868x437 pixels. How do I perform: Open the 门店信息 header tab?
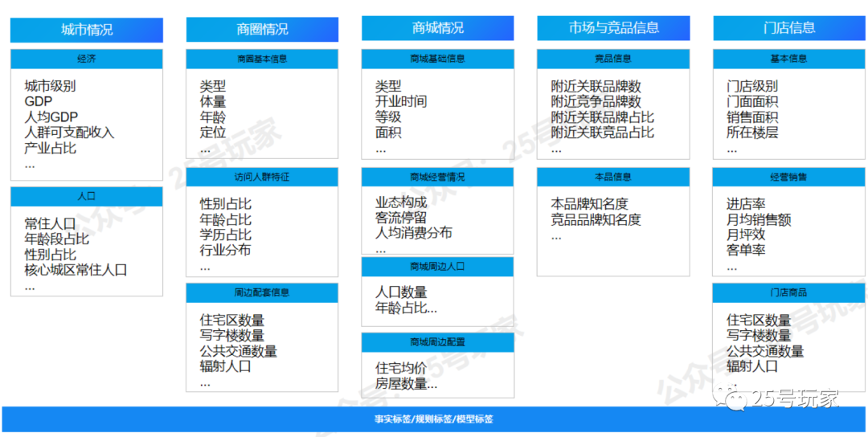(788, 28)
